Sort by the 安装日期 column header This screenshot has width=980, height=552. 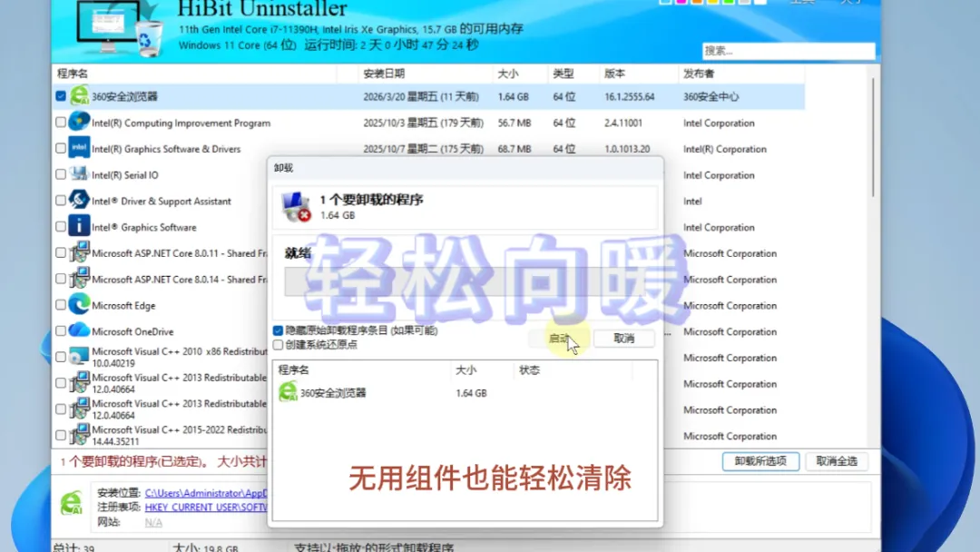click(425, 74)
